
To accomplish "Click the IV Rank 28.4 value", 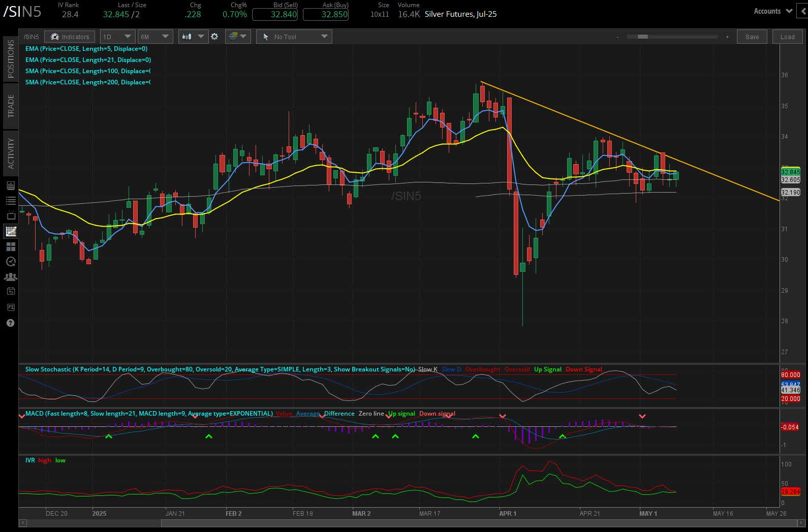I will (x=70, y=14).
